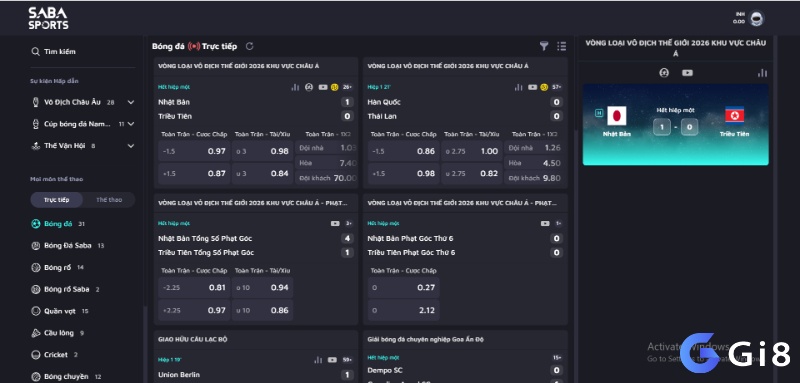This screenshot has width=800, height=383.
Task: Toggle live tracker icon in right panel
Action: (664, 73)
